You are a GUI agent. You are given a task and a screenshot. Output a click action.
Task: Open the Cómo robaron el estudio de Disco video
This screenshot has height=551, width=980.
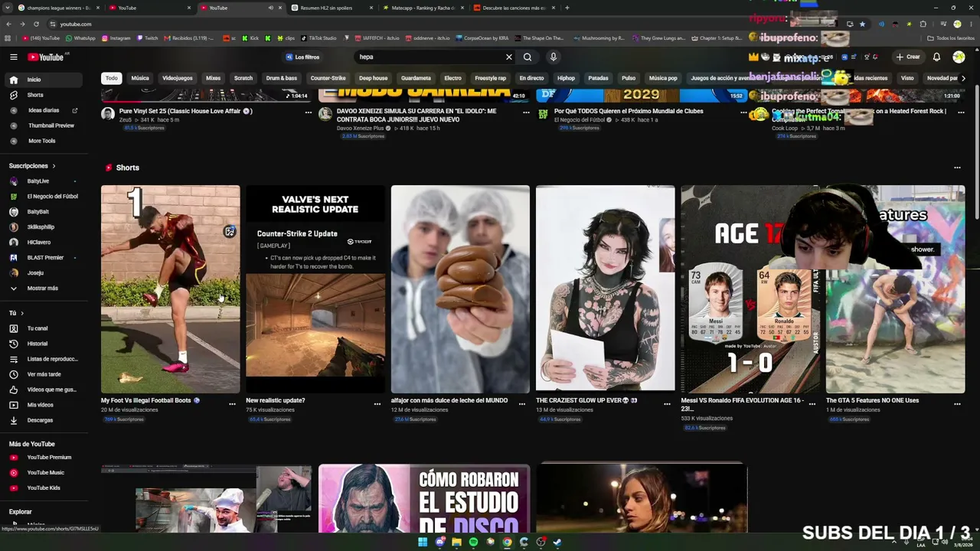424,498
